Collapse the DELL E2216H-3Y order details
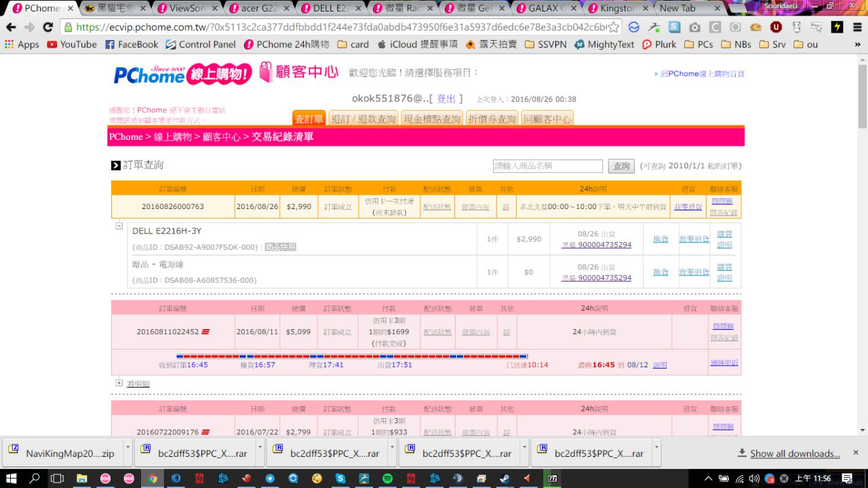The height and width of the screenshot is (488, 868). point(119,226)
